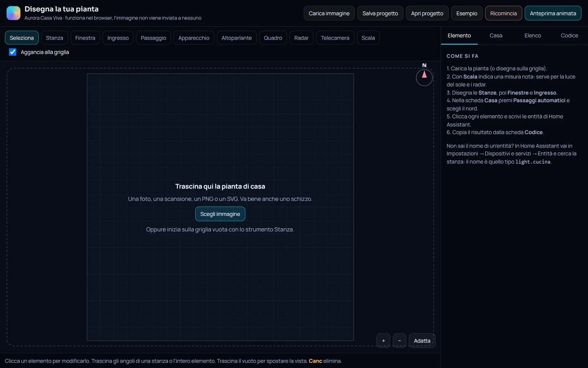Viewport: 588px width, 368px height.
Task: Select the Seleziona tool
Action: click(x=22, y=38)
